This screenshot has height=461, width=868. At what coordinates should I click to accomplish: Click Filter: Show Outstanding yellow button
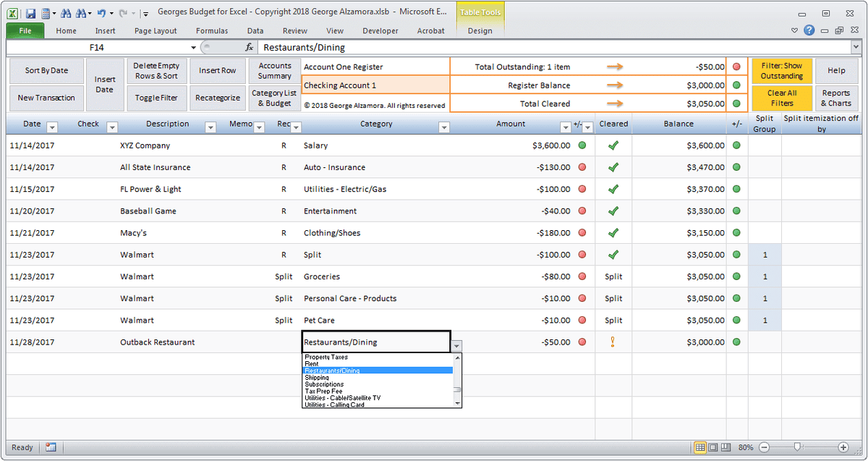[x=782, y=71]
